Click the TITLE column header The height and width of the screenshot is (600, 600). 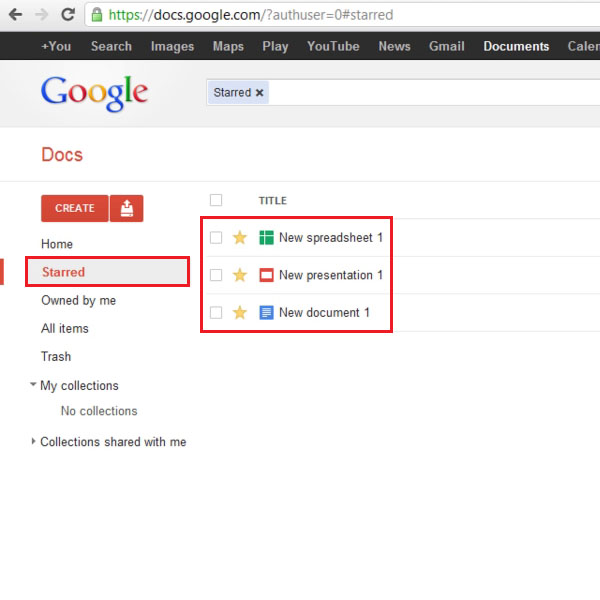click(272, 201)
